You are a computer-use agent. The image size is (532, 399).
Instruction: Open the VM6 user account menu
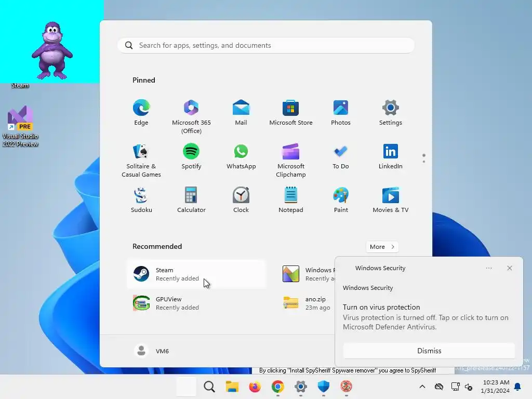tap(152, 351)
